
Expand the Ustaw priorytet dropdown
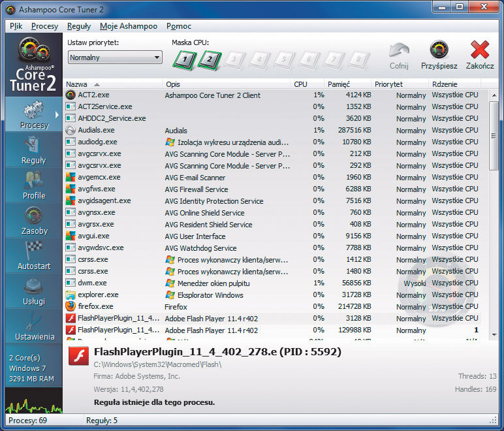[114, 57]
